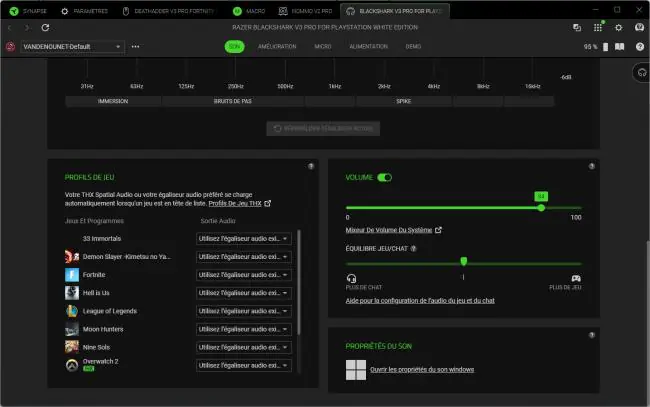Click Ouvrir les propriétés du son windows link
The image size is (650, 407).
pos(422,369)
